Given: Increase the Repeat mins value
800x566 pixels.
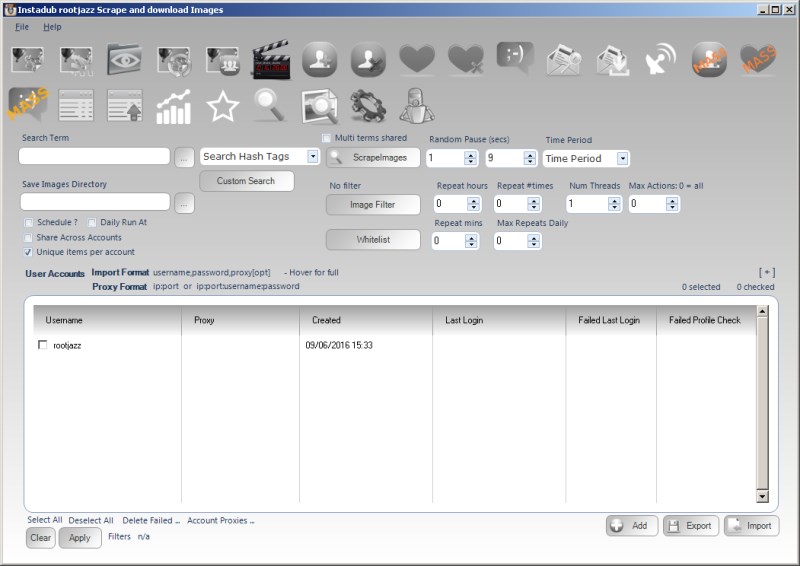Looking at the screenshot, I should point(471,238).
